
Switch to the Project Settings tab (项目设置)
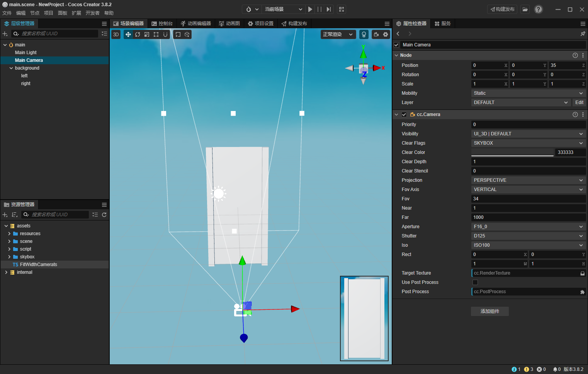[261, 24]
